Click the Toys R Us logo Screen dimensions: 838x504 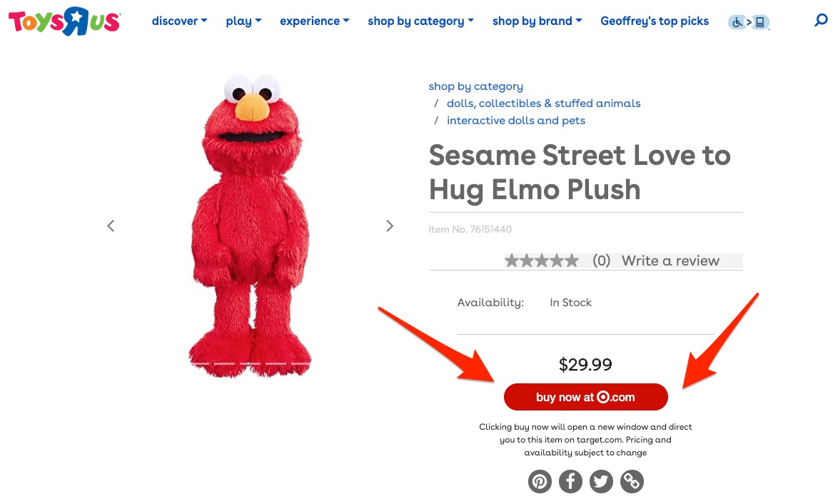pos(65,21)
